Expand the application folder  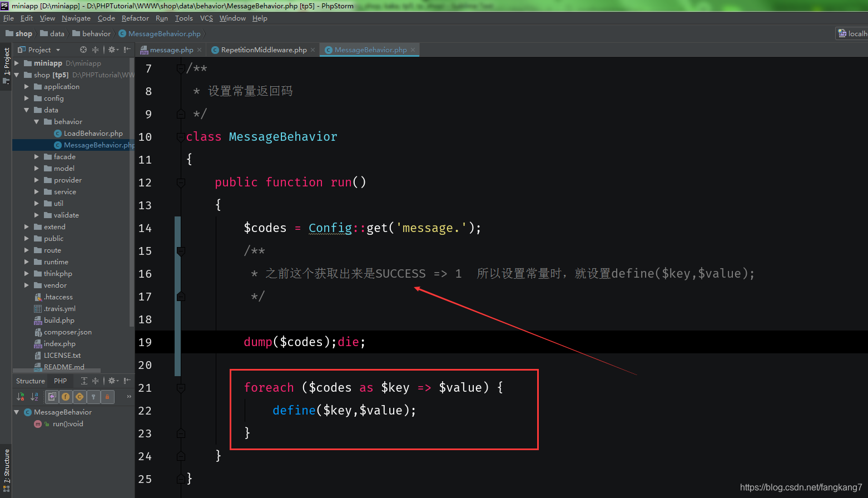[27, 87]
